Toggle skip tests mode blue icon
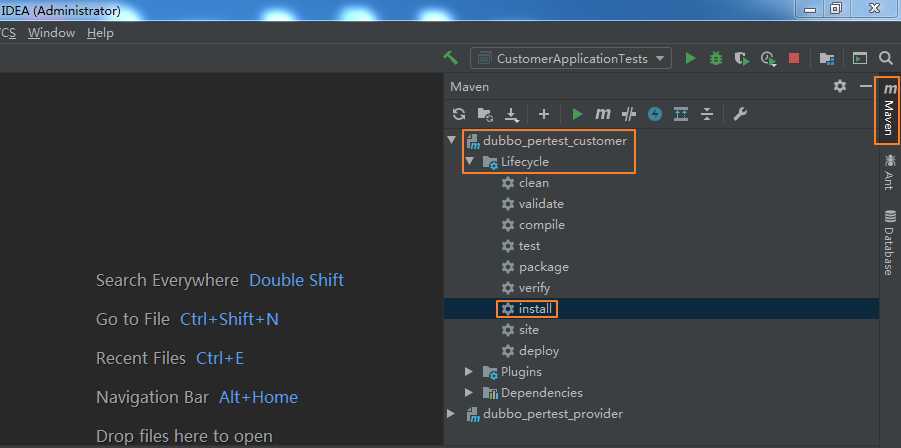The image size is (901, 448). [x=655, y=114]
